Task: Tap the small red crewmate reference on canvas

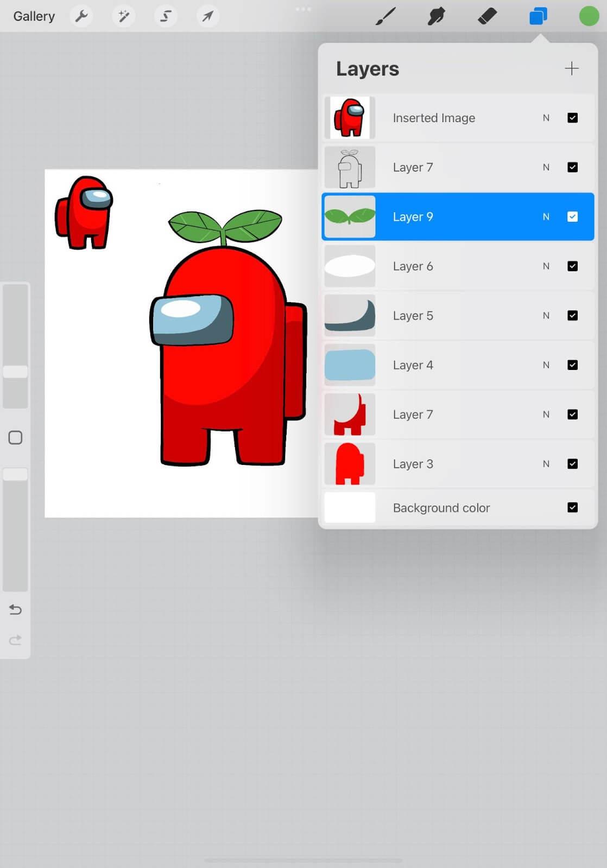Action: [84, 212]
